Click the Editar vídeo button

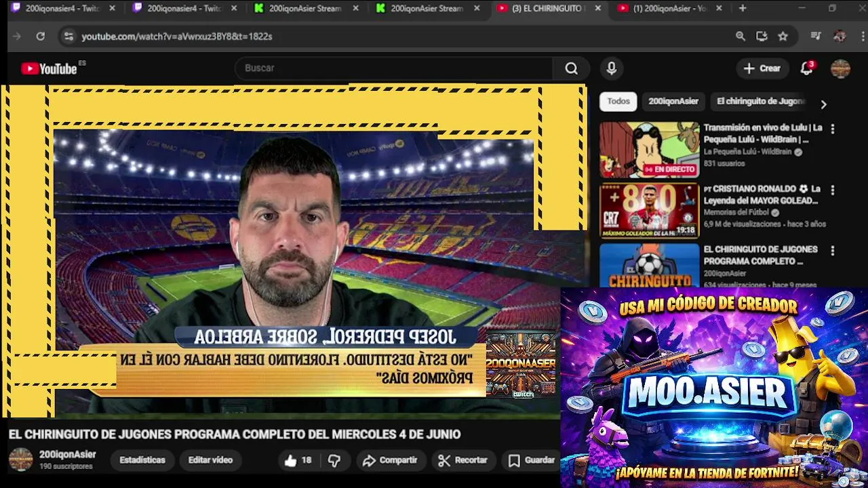coord(210,460)
